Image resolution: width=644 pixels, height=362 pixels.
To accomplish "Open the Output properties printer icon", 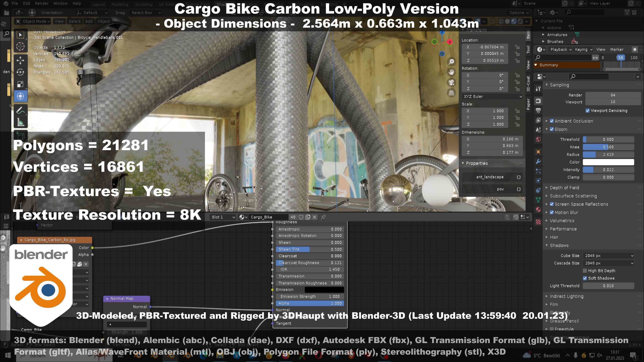I will [538, 110].
